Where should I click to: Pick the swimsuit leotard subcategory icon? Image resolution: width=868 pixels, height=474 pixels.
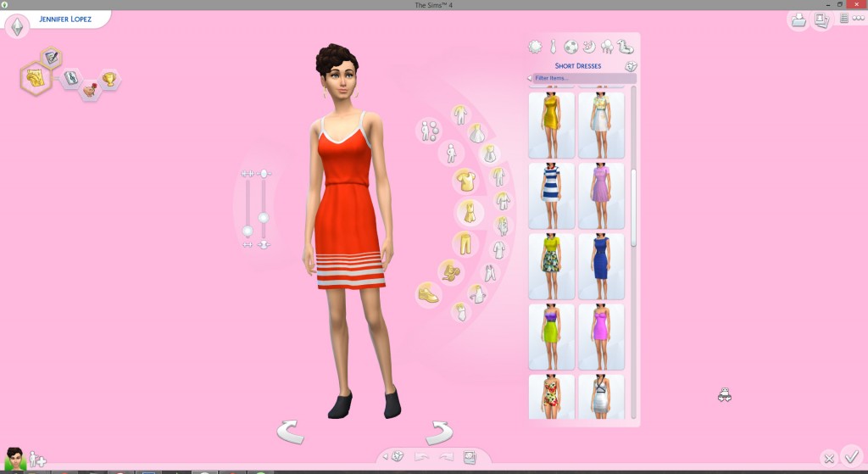pyautogui.click(x=460, y=312)
